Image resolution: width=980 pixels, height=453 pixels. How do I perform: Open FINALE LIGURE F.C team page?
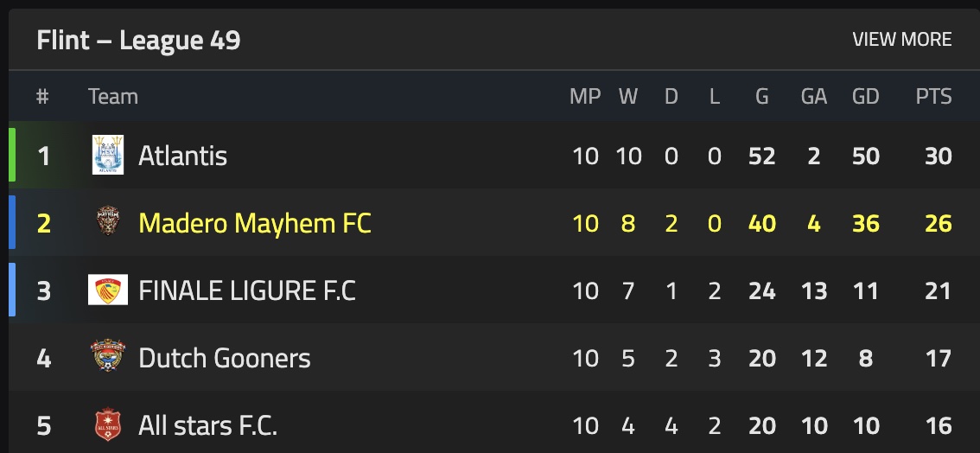tap(247, 290)
